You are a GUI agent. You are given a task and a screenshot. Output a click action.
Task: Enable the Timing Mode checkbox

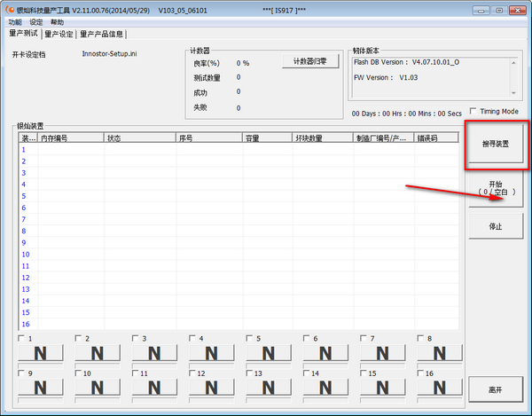click(473, 112)
